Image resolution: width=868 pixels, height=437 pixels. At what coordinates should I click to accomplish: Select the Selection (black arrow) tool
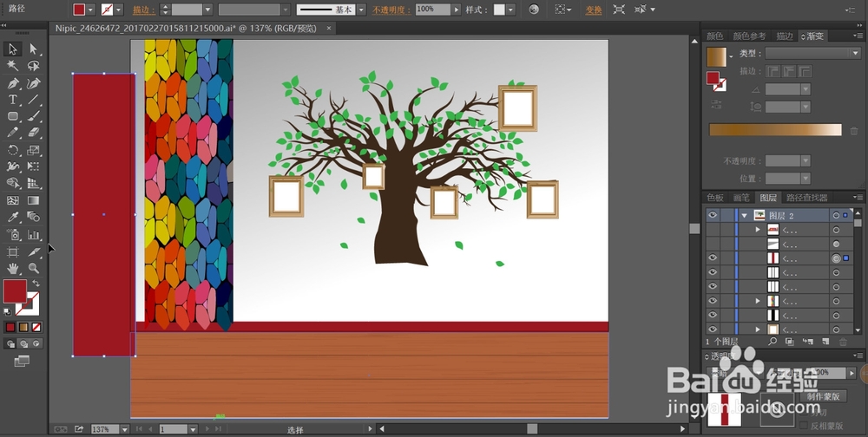13,49
